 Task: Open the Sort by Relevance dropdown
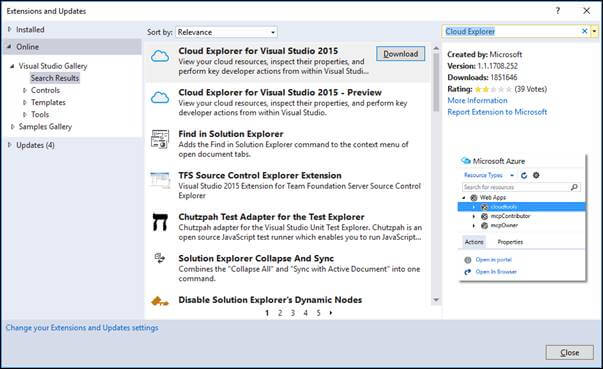(227, 32)
